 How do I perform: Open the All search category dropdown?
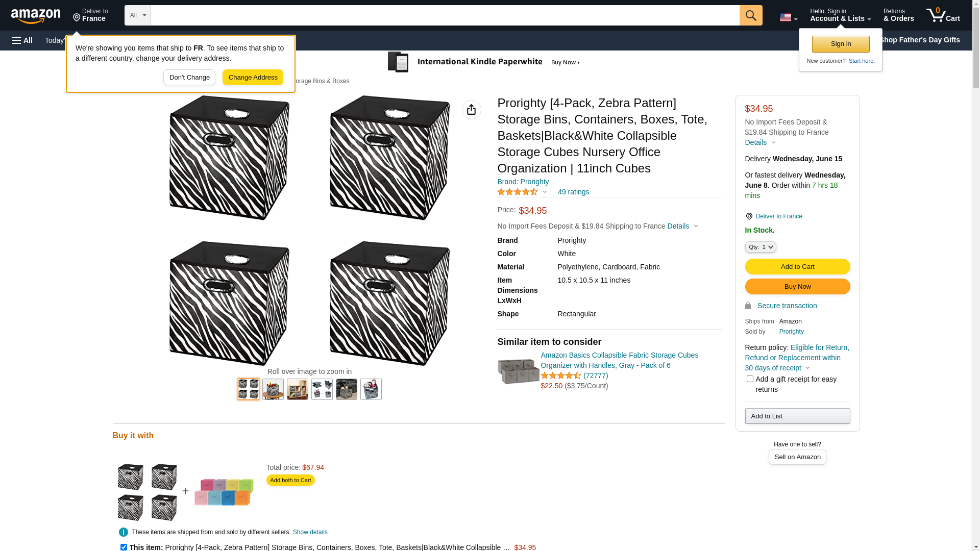[138, 15]
